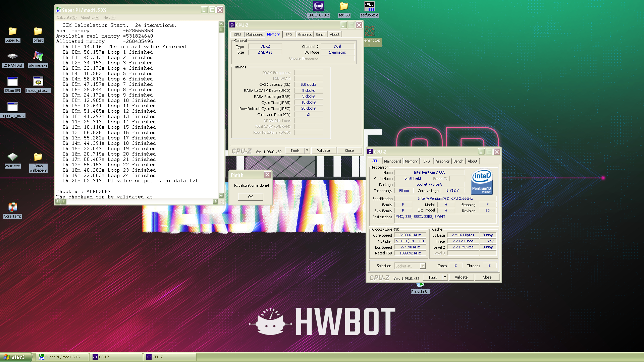Launch cpuz.exe from the desktop
The image size is (644, 362).
13,160
